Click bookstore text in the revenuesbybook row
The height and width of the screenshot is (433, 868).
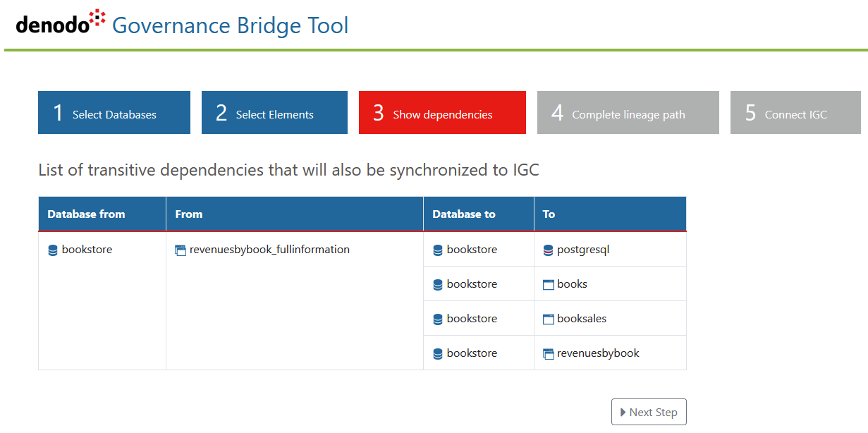[x=472, y=353]
